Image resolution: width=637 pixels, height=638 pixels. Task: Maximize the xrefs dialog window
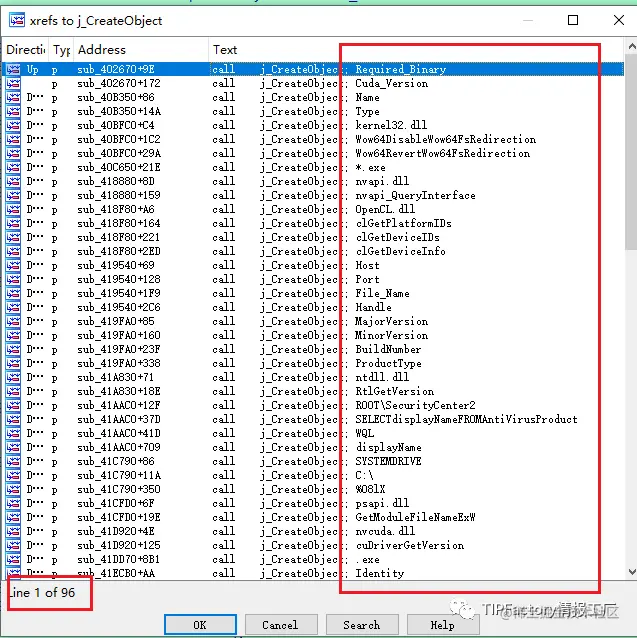(573, 20)
